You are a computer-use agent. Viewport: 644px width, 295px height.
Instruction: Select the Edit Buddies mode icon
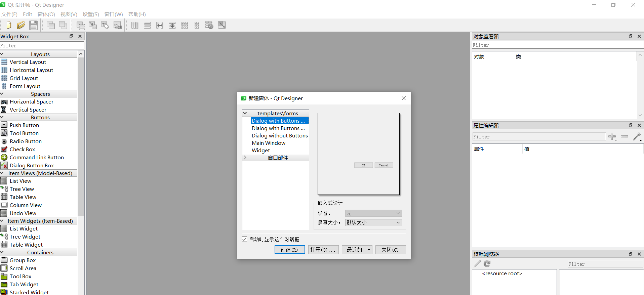click(105, 25)
